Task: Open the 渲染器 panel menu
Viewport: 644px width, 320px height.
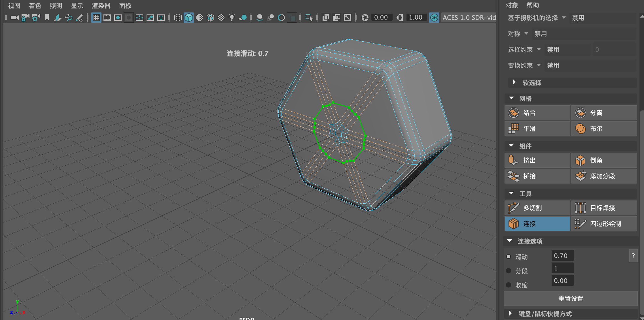Action: [x=101, y=6]
